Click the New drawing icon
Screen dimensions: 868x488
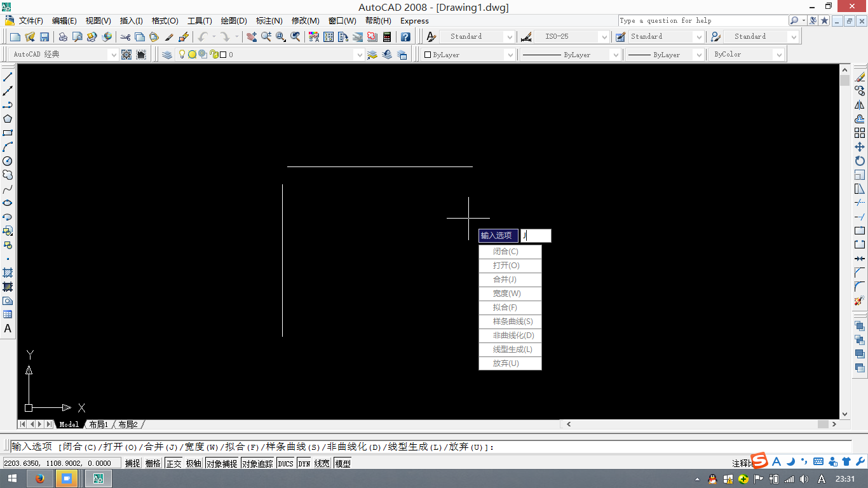pyautogui.click(x=15, y=37)
